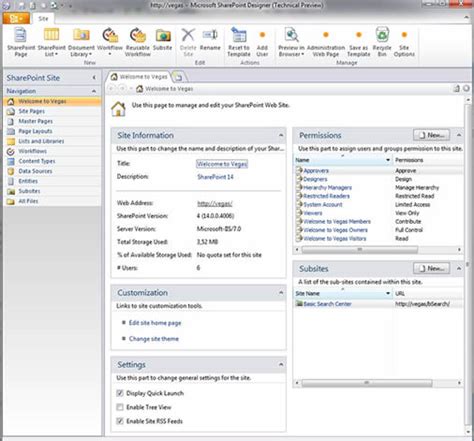474x441 pixels.
Task: Open Edit site home page link
Action: pyautogui.click(x=155, y=323)
